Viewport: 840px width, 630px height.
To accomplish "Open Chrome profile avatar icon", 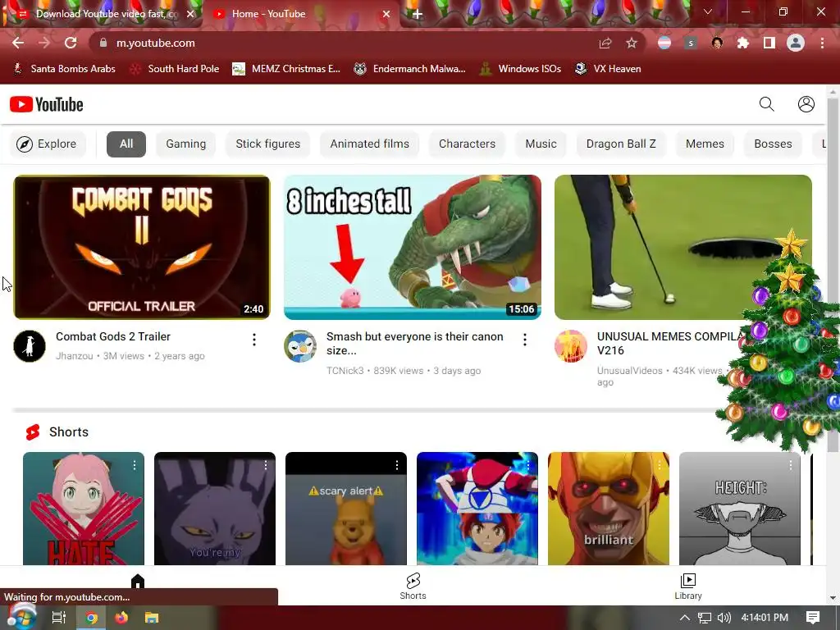I will tap(796, 43).
